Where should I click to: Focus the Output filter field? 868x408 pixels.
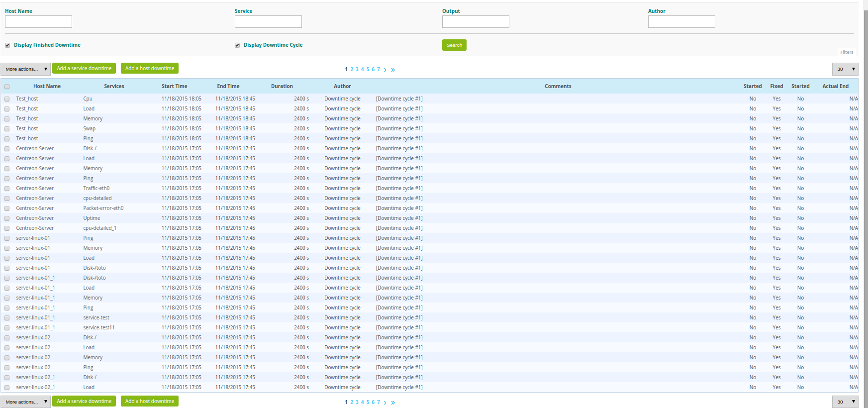pos(476,21)
